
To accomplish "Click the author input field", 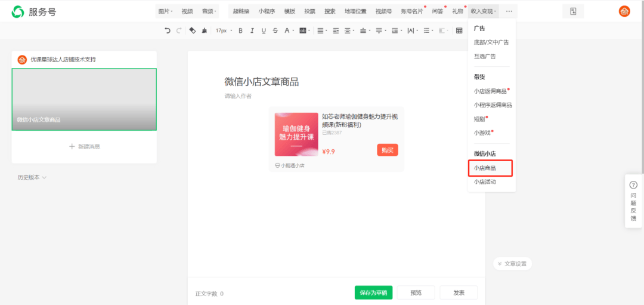I will click(239, 96).
